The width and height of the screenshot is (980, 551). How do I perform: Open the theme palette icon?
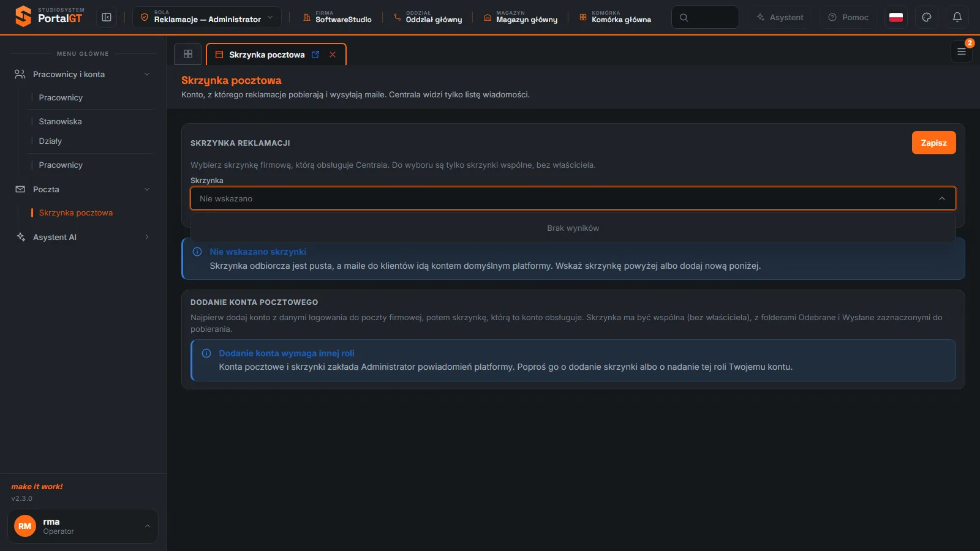point(927,17)
